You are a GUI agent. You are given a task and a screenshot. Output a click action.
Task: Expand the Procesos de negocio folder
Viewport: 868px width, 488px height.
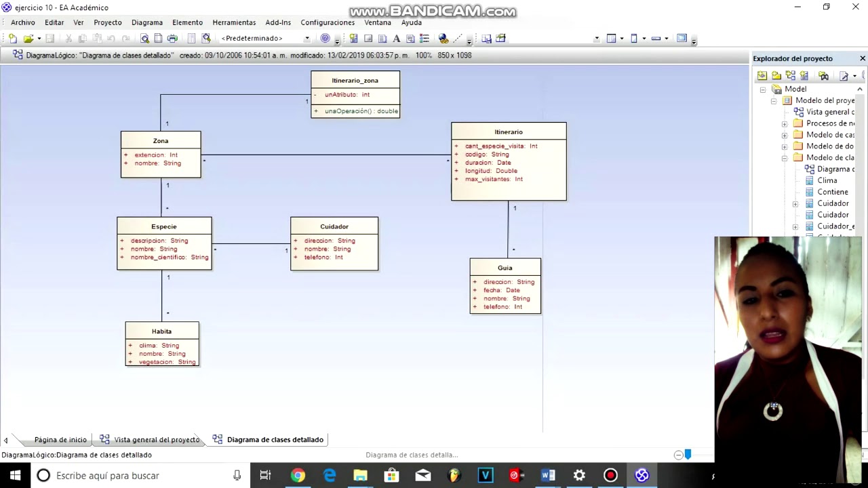785,124
